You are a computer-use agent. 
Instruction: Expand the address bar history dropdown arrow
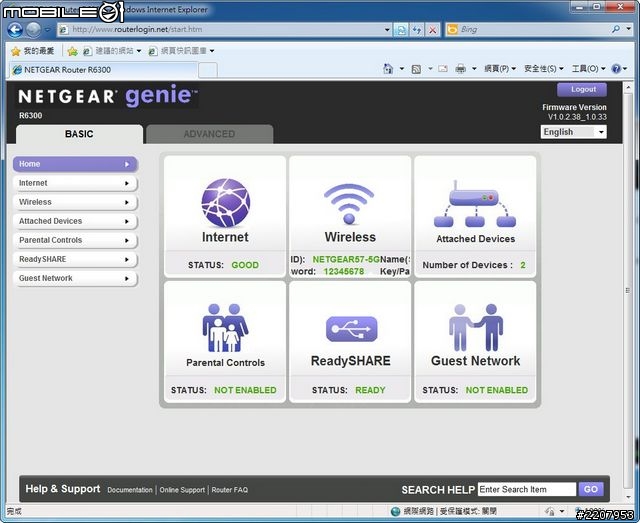pyautogui.click(x=387, y=29)
